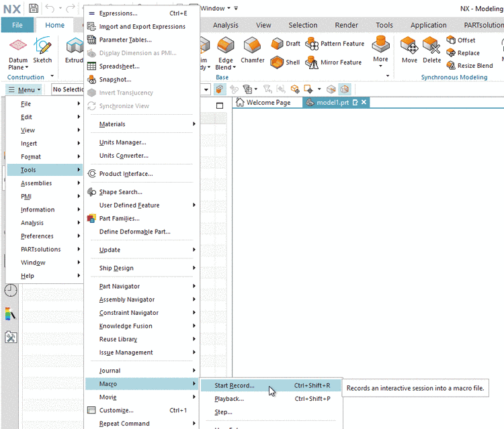The width and height of the screenshot is (504, 429).
Task: Open the Menu dropdown button
Action: click(x=24, y=89)
